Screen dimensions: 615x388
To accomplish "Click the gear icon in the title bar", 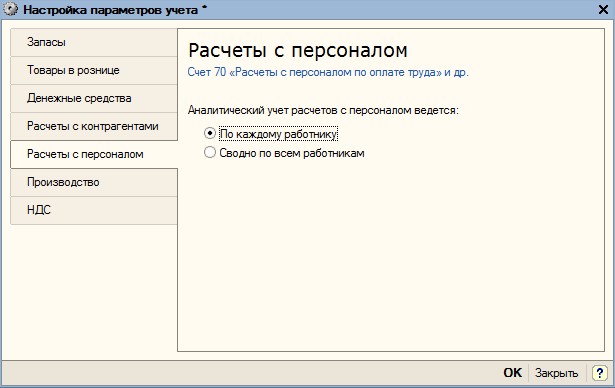I will (11, 9).
